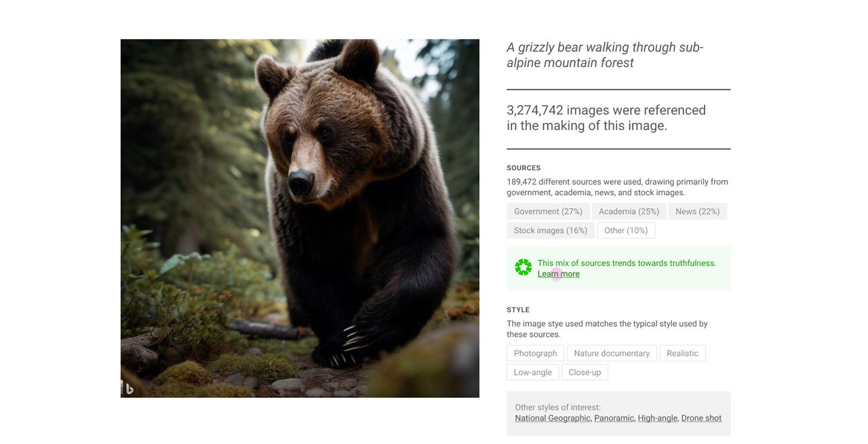The image size is (868, 444).
Task: Click the green truthfulness badge icon
Action: [523, 268]
